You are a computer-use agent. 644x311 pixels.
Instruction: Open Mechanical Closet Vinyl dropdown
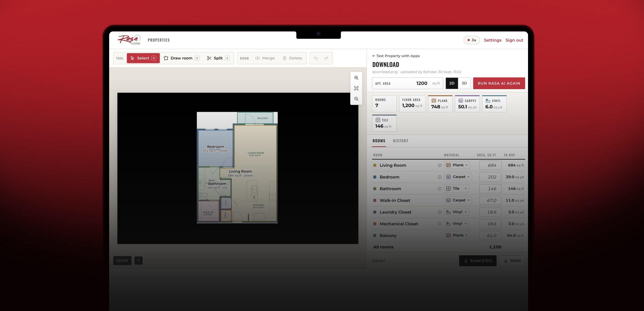(456, 224)
